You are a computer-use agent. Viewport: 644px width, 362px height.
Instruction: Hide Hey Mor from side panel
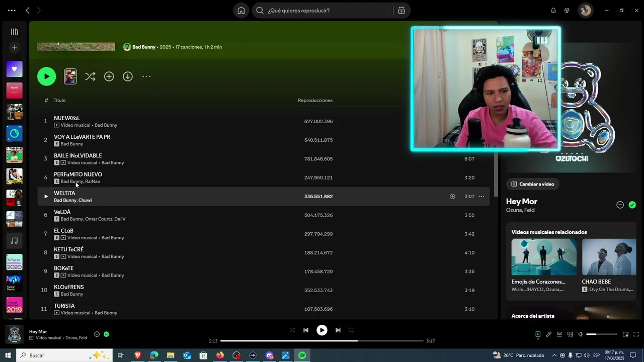(620, 205)
